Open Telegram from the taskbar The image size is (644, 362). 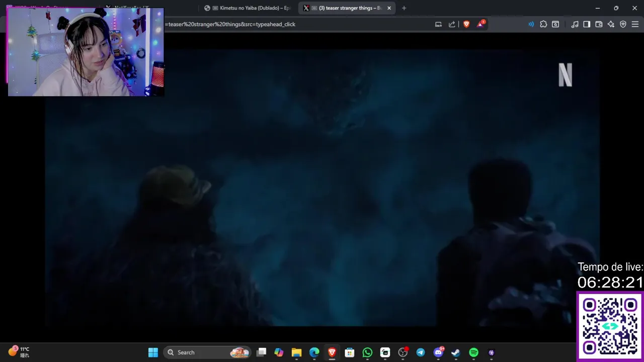(x=421, y=352)
